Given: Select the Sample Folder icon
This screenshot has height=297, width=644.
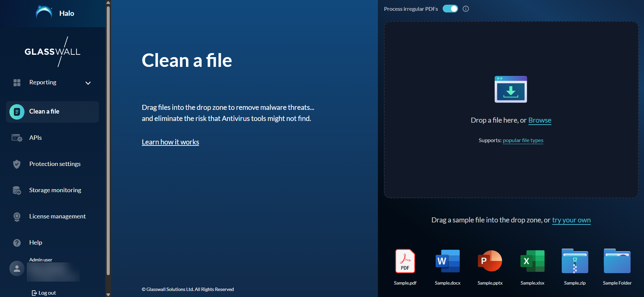Looking at the screenshot, I should coord(617,261).
